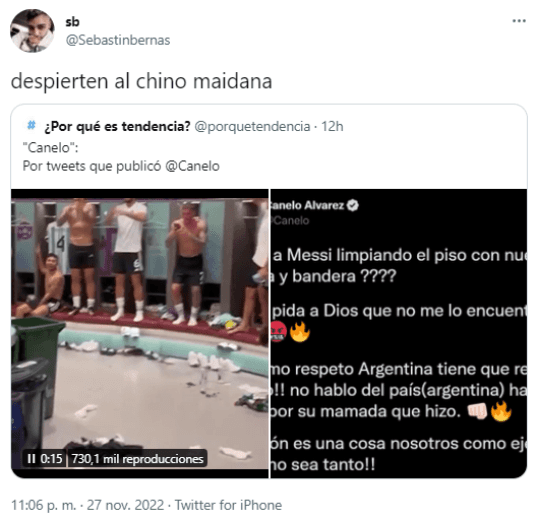
Task: Open sb's profile picture
Action: [x=32, y=31]
